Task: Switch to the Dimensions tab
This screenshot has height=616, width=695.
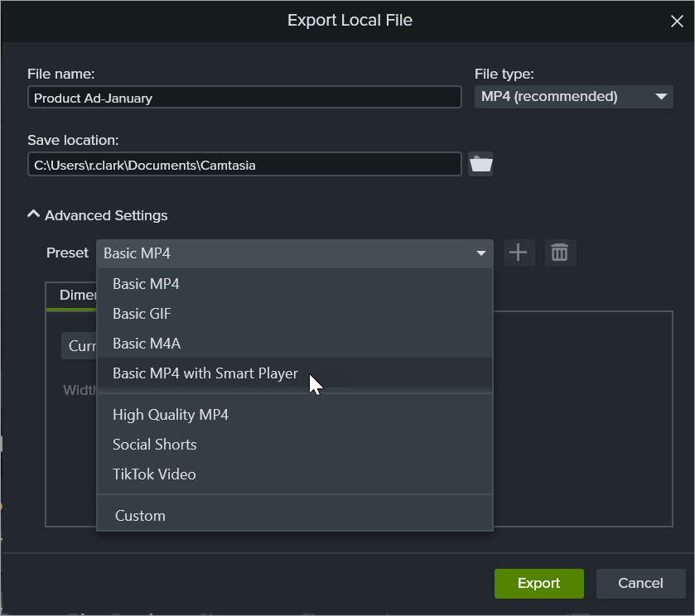Action: point(72,296)
